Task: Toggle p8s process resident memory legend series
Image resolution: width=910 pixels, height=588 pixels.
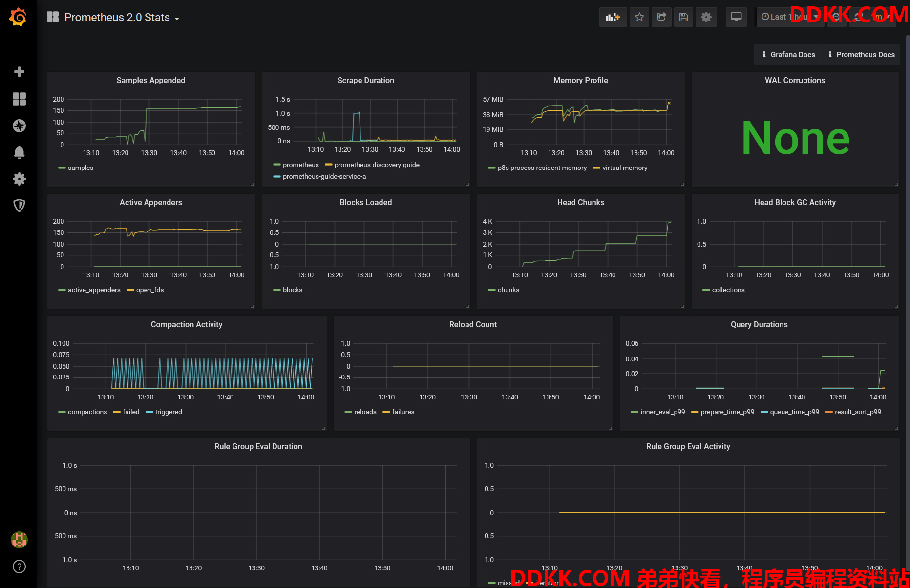Action: (x=542, y=168)
